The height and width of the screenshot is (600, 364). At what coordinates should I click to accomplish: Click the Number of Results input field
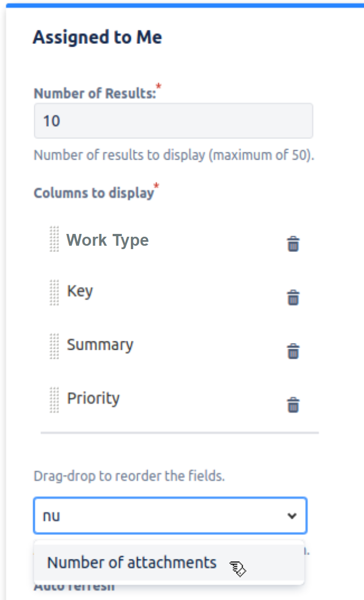coord(173,121)
